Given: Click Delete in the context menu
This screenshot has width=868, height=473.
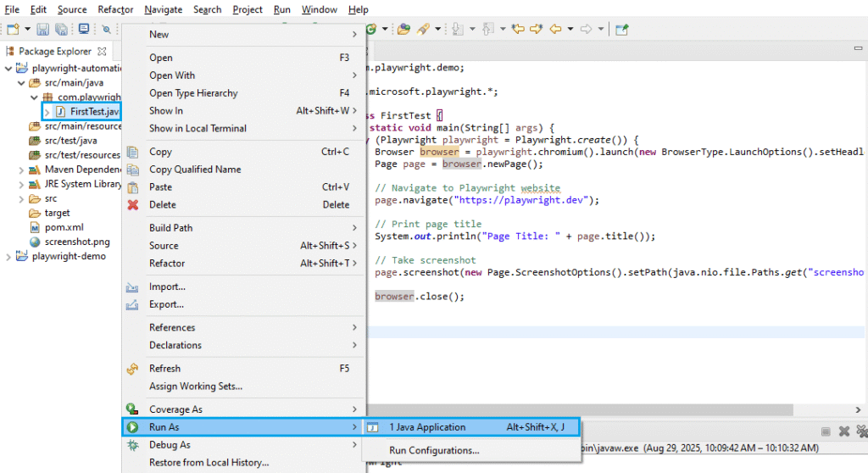Looking at the screenshot, I should 243,205.
